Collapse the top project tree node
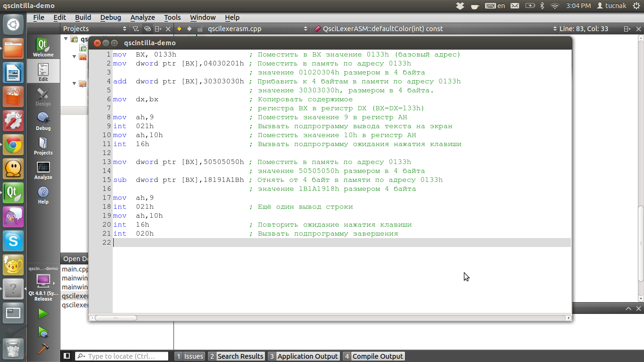Screen dimensions: 644x362 (66, 39)
